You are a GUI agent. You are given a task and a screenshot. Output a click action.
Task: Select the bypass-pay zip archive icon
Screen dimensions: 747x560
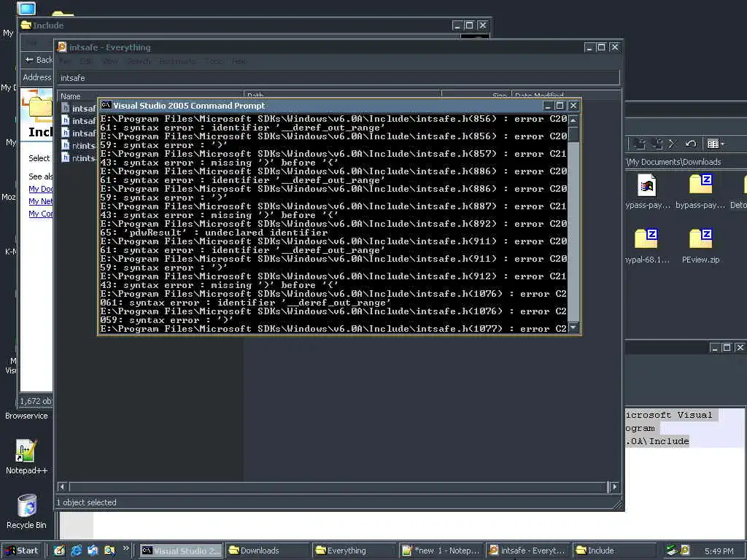[x=700, y=185]
